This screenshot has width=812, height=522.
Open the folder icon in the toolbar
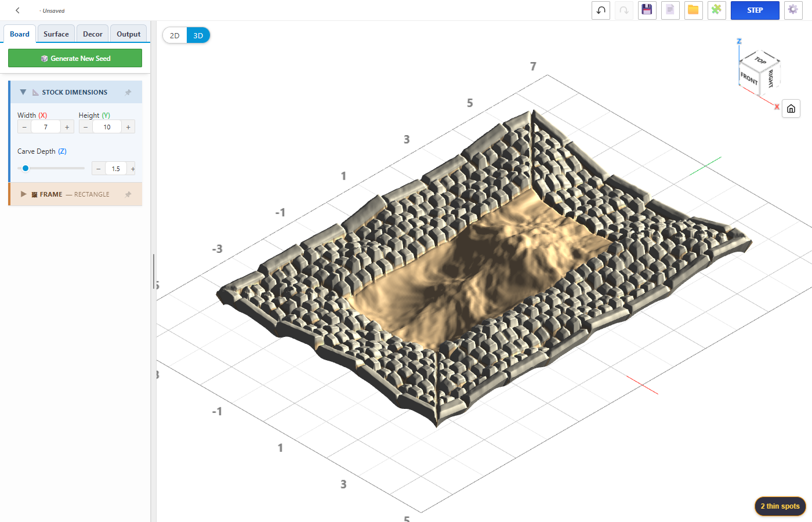tap(694, 10)
